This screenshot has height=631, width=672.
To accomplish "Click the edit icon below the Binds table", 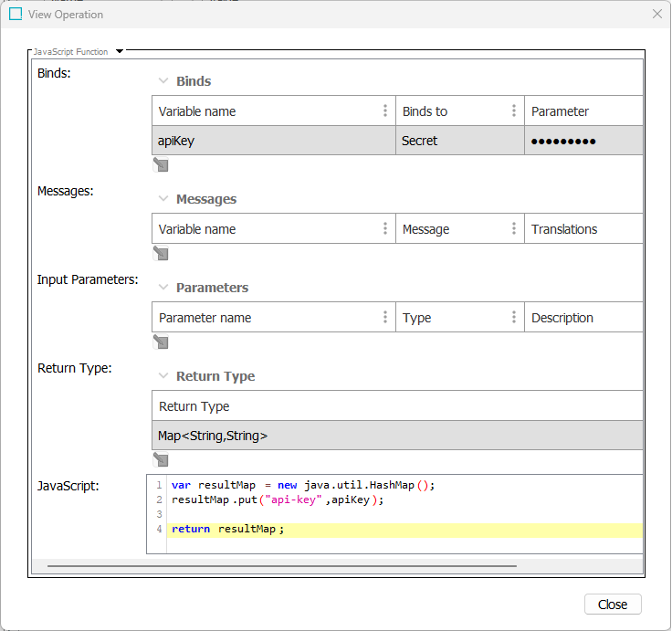I will tap(161, 165).
